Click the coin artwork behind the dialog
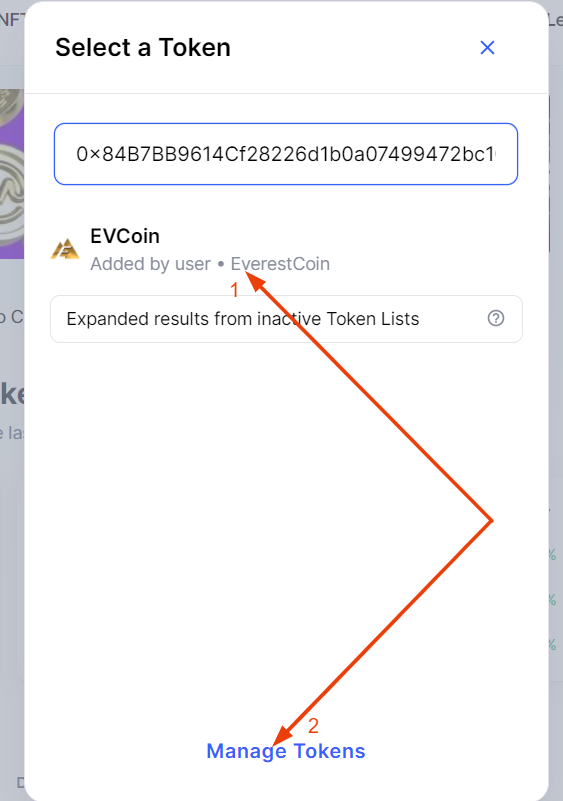The width and height of the screenshot is (563, 801). 11,174
